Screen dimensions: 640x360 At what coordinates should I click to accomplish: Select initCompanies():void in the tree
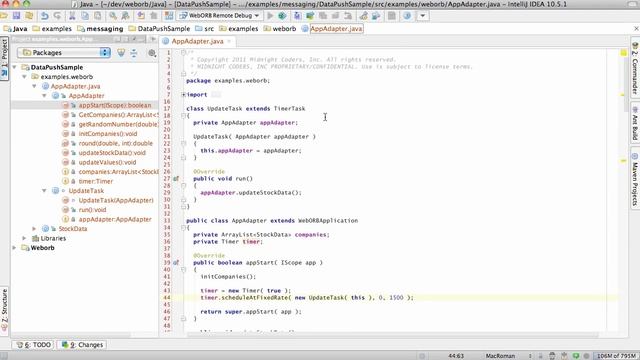(x=108, y=133)
